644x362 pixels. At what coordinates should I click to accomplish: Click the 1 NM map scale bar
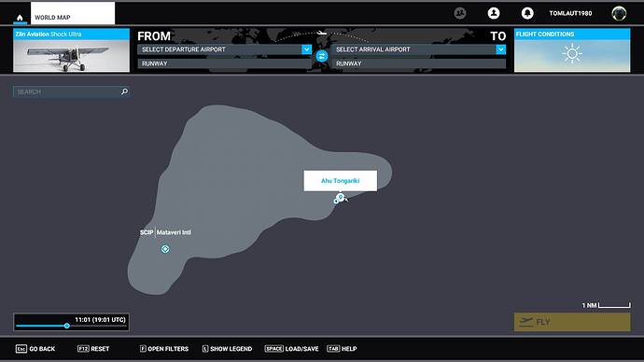click(x=606, y=305)
